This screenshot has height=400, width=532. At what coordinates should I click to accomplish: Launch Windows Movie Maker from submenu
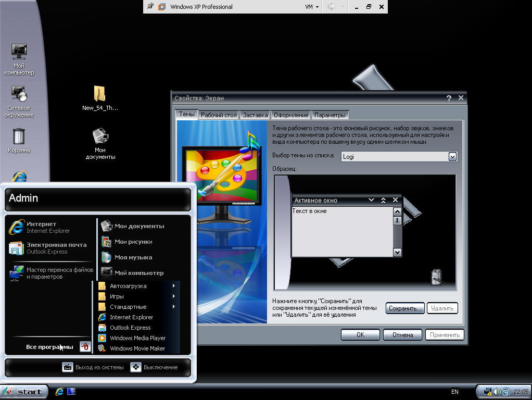pos(137,348)
